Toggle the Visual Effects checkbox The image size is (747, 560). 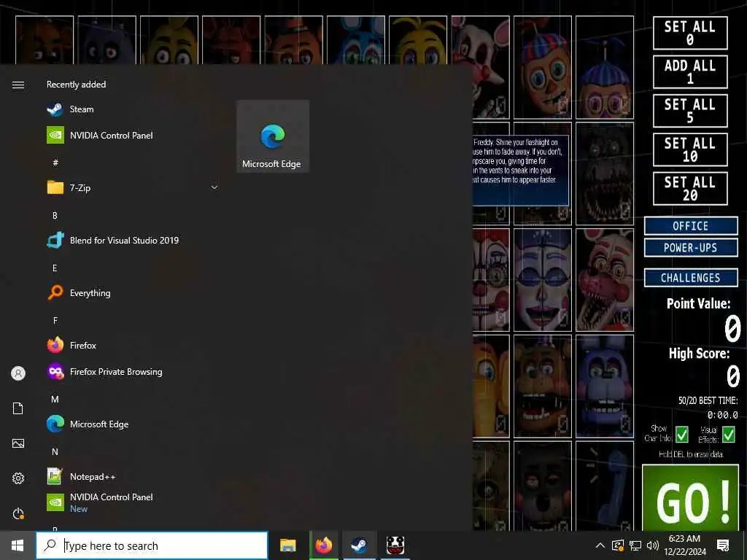click(x=729, y=435)
